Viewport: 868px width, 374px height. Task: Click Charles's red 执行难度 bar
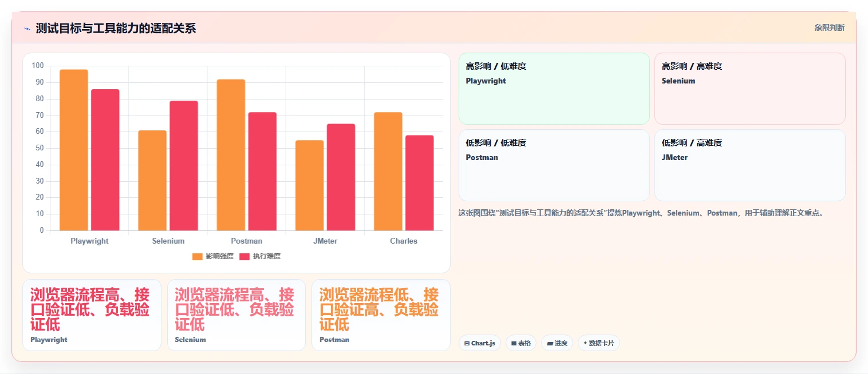420,182
